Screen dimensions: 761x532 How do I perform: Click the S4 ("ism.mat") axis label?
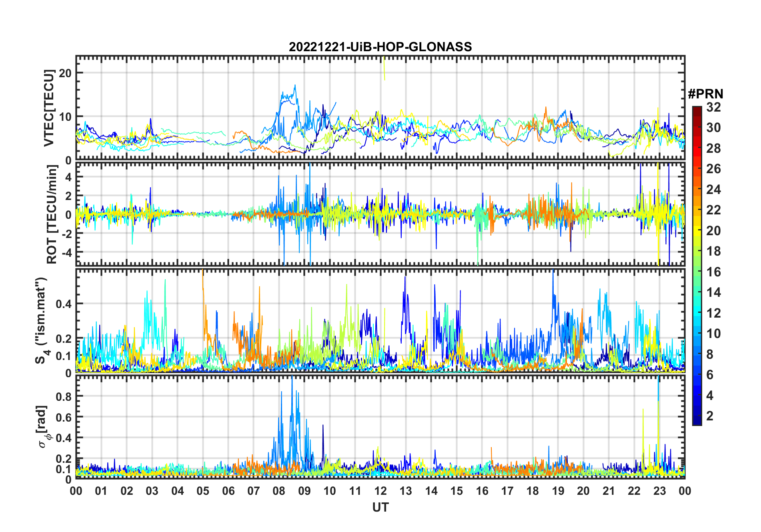click(42, 320)
